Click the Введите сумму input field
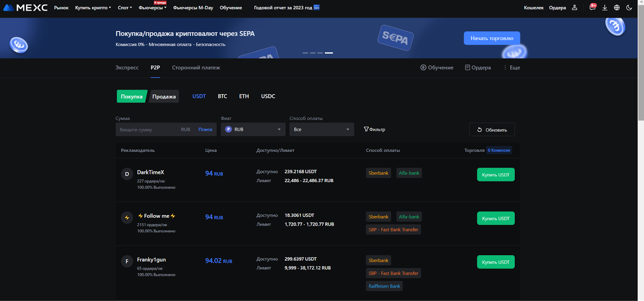Viewport: 644px width, 301px height. point(147,129)
